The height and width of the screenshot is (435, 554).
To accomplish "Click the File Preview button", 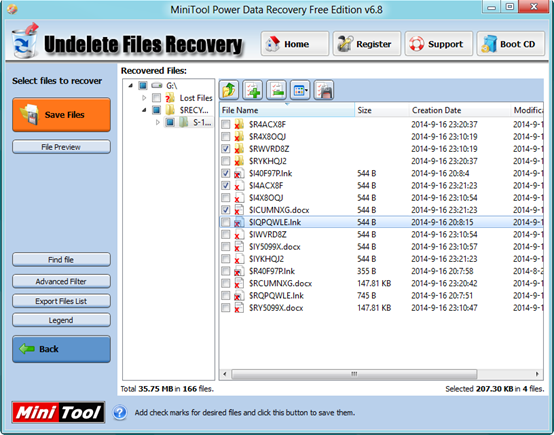I will click(61, 147).
